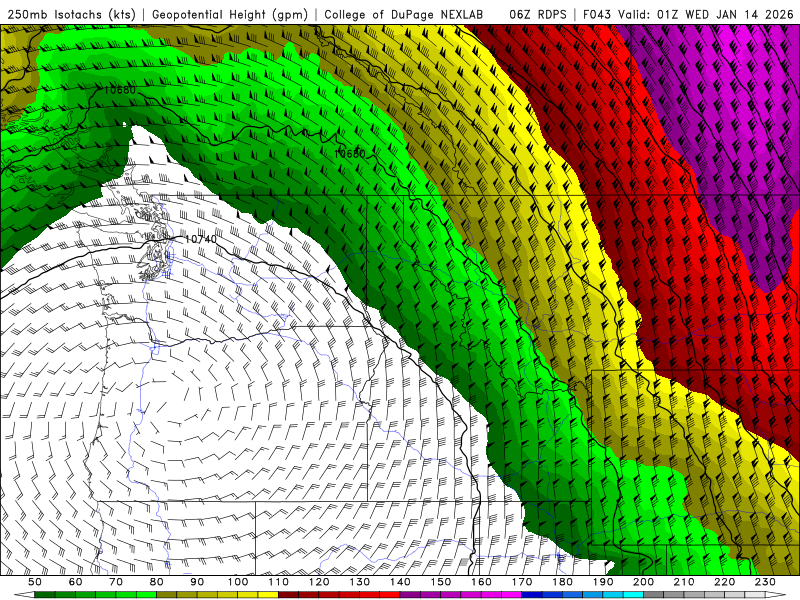Viewport: 800px width, 600px height.
Task: Click the "06Z RDPS" model run label
Action: point(538,14)
